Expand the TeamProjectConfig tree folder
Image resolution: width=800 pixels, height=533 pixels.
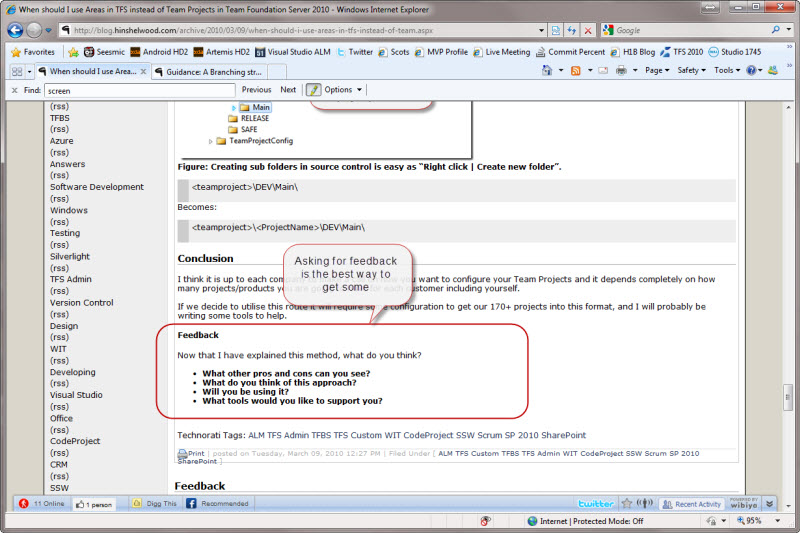(211, 141)
